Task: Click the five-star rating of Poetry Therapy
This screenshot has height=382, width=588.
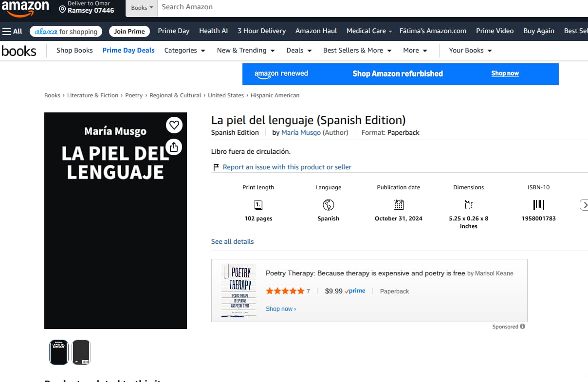Action: pos(285,291)
